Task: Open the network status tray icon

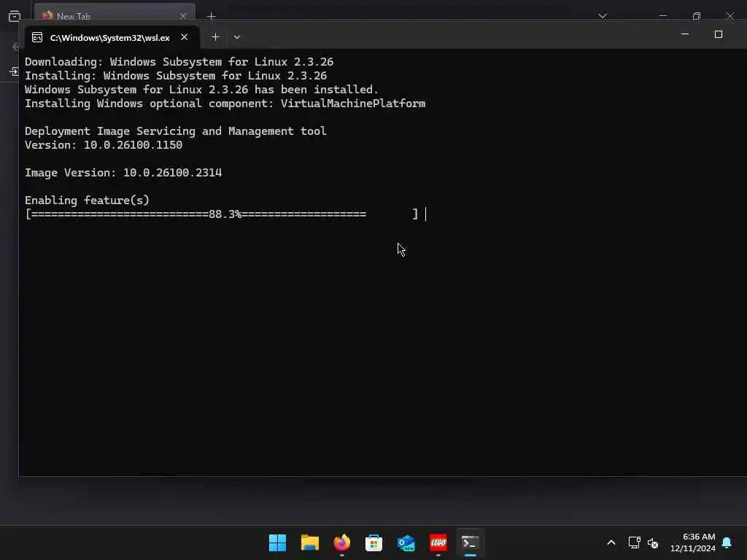Action: click(x=634, y=542)
